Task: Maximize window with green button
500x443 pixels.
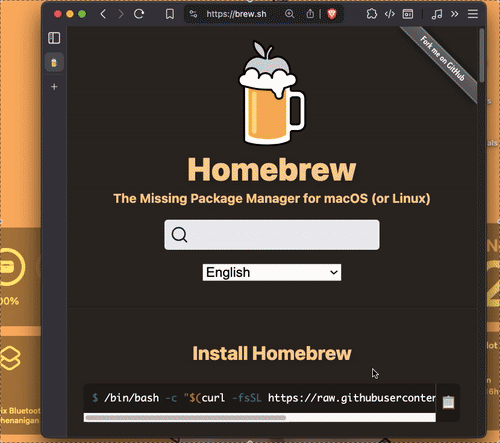Action: click(x=82, y=14)
